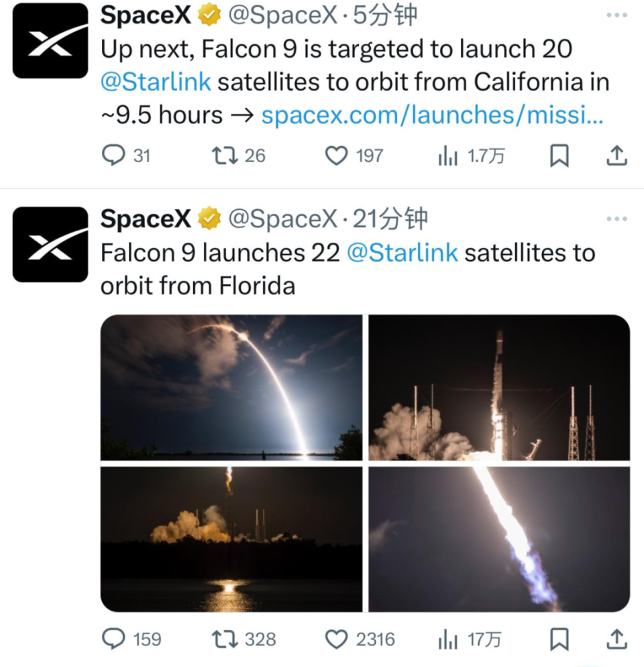Reply to the Florida launch tweet
Image resolution: width=644 pixels, height=667 pixels.
click(x=113, y=639)
